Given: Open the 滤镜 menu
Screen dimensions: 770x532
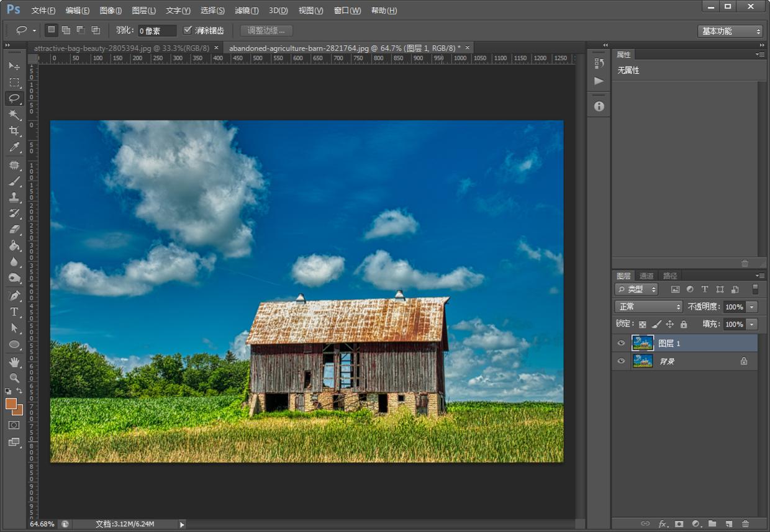Looking at the screenshot, I should point(246,11).
